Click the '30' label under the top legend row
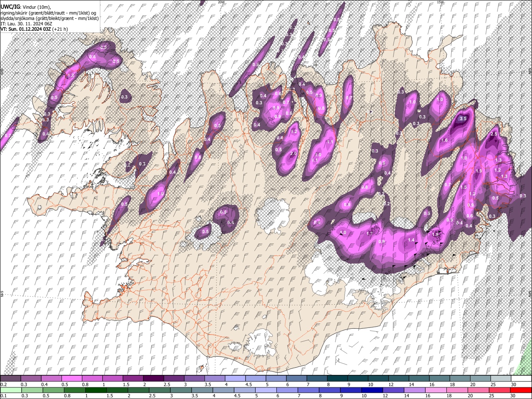 (514, 384)
